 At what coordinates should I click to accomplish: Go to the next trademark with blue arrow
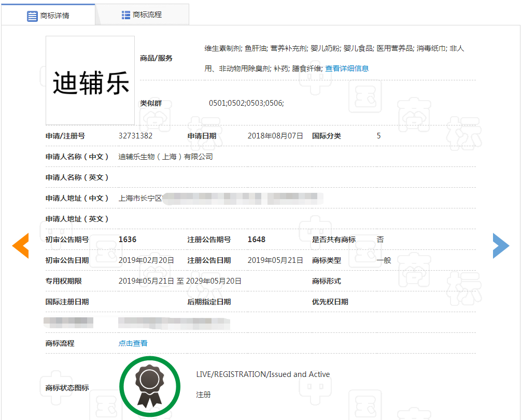pos(501,246)
